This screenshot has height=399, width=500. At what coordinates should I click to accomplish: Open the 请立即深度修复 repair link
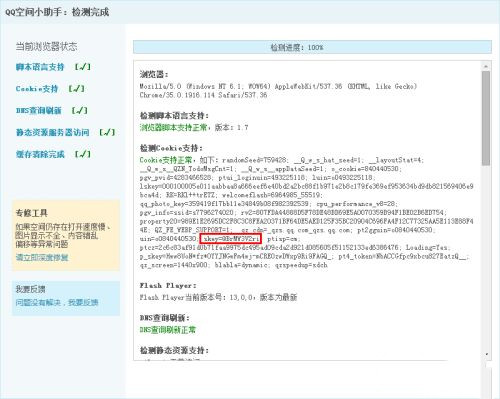[x=42, y=257]
